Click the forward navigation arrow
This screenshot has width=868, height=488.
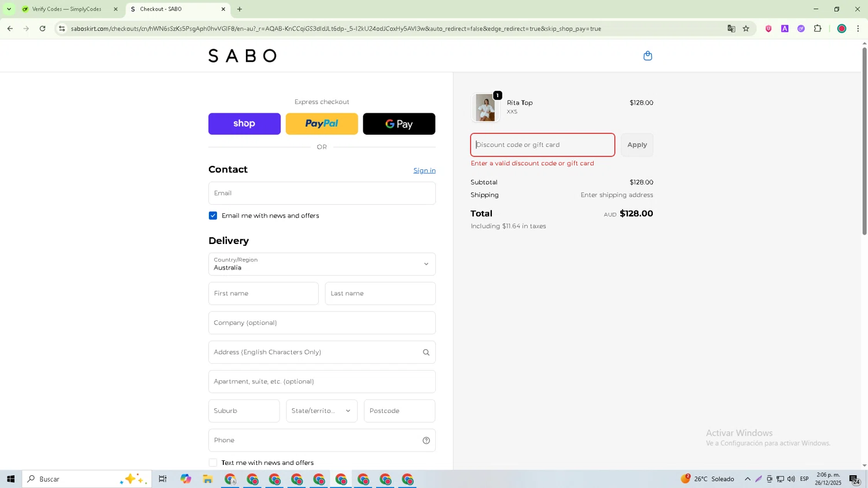click(26, 28)
